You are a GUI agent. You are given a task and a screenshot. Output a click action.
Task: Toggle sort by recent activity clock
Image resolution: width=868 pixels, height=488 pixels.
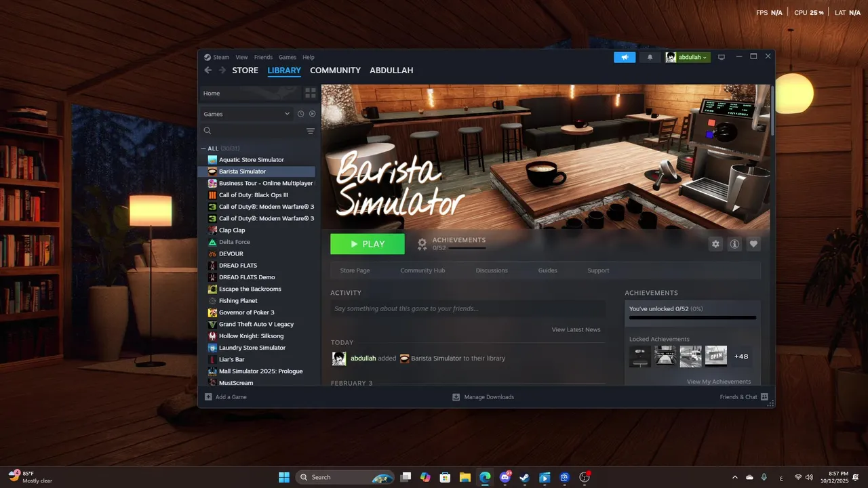click(300, 114)
